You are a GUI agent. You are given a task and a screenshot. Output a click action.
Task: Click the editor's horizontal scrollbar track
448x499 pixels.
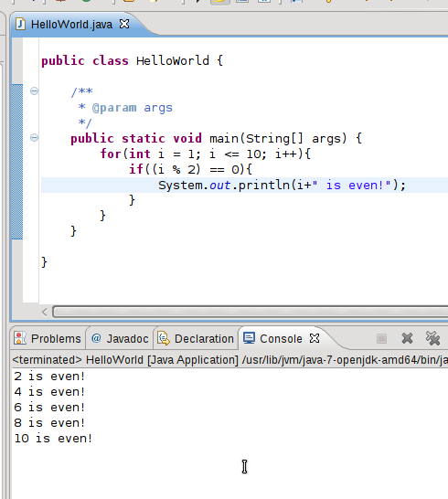(250, 312)
